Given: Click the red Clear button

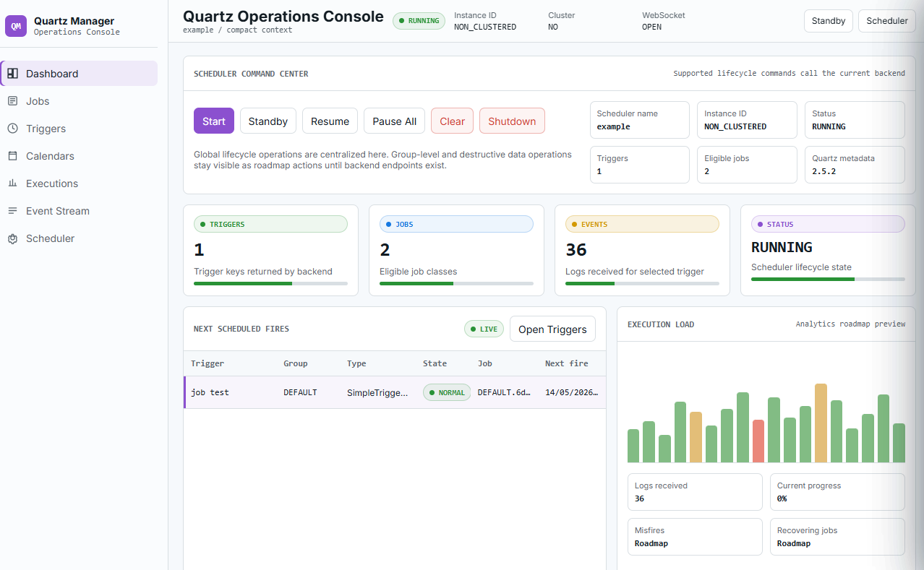Looking at the screenshot, I should click(453, 121).
